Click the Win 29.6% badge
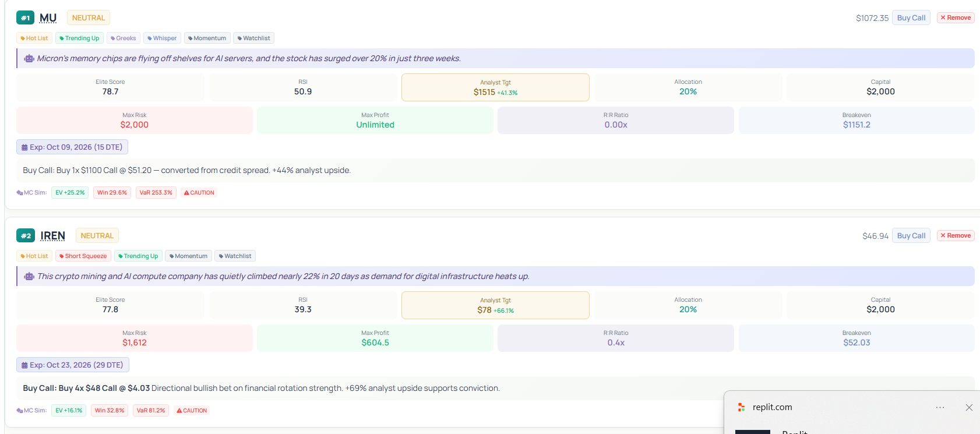980x434 pixels. pos(112,193)
